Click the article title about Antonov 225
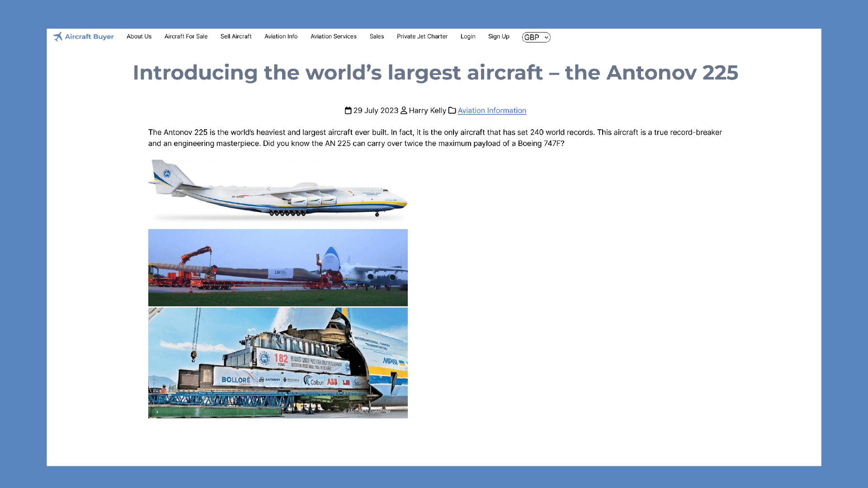The height and width of the screenshot is (488, 868). click(x=435, y=73)
